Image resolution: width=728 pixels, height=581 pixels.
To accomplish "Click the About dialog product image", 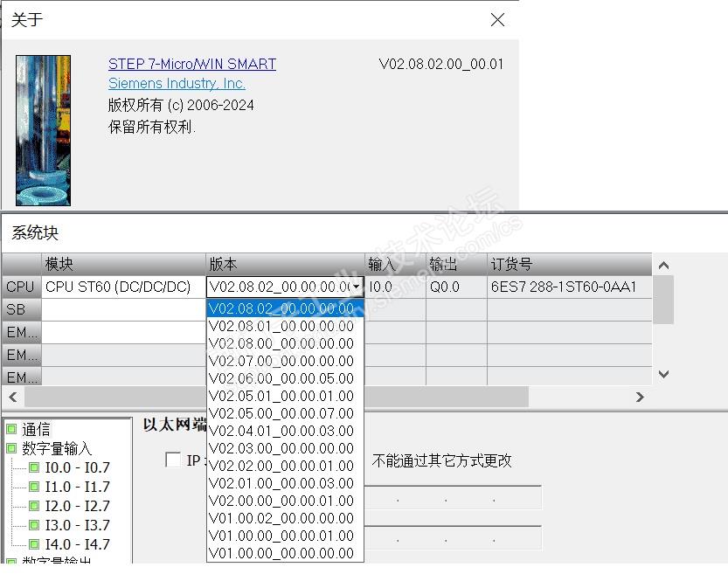I will pyautogui.click(x=43, y=130).
